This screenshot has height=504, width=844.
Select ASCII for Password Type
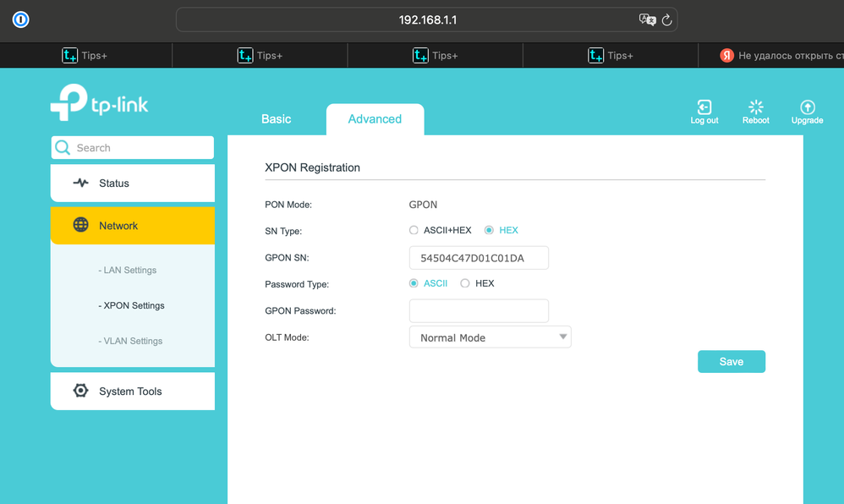[414, 283]
